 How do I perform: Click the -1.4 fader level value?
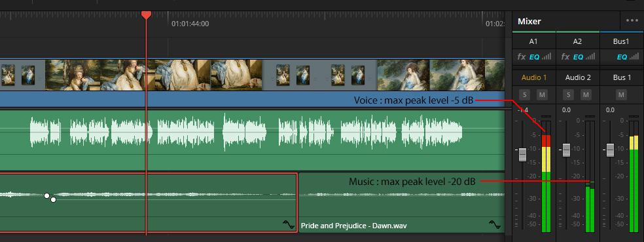pos(522,110)
